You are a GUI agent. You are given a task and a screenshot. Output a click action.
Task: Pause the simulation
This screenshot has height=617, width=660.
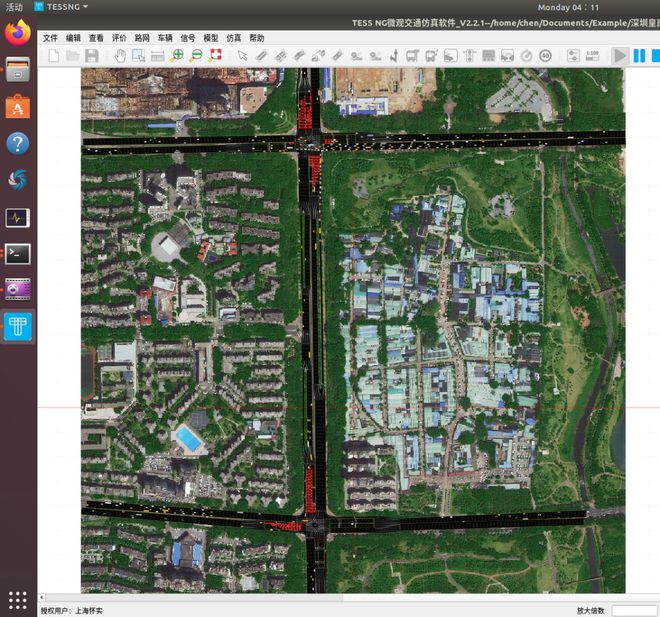point(639,56)
